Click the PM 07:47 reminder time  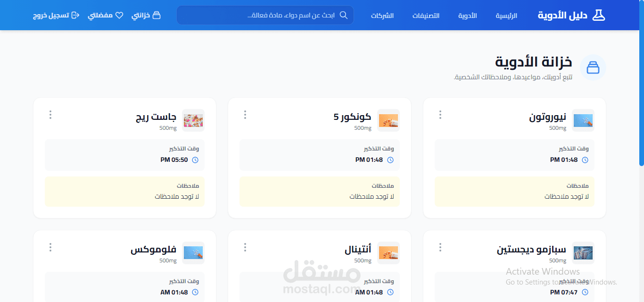tap(564, 293)
